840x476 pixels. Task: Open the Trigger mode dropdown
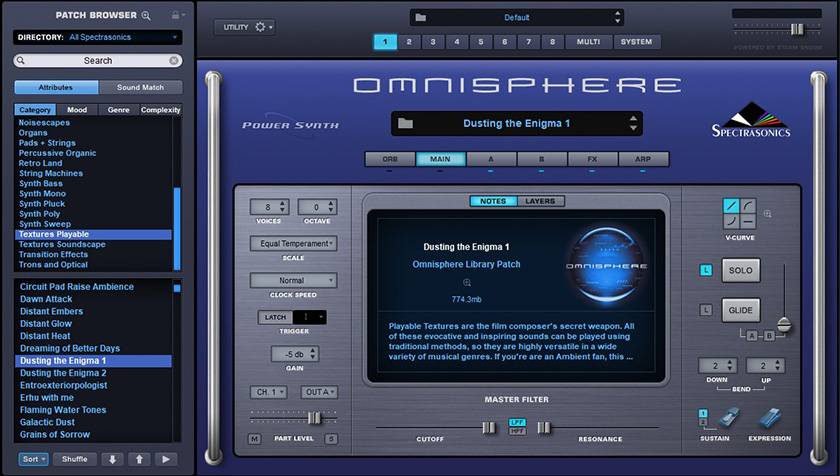pyautogui.click(x=310, y=317)
